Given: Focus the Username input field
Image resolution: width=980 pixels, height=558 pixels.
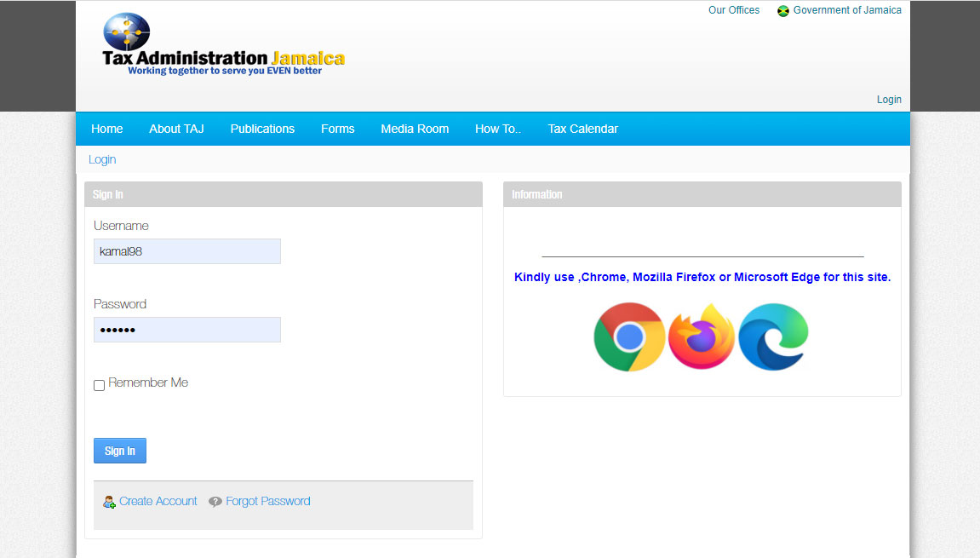Looking at the screenshot, I should pos(186,251).
